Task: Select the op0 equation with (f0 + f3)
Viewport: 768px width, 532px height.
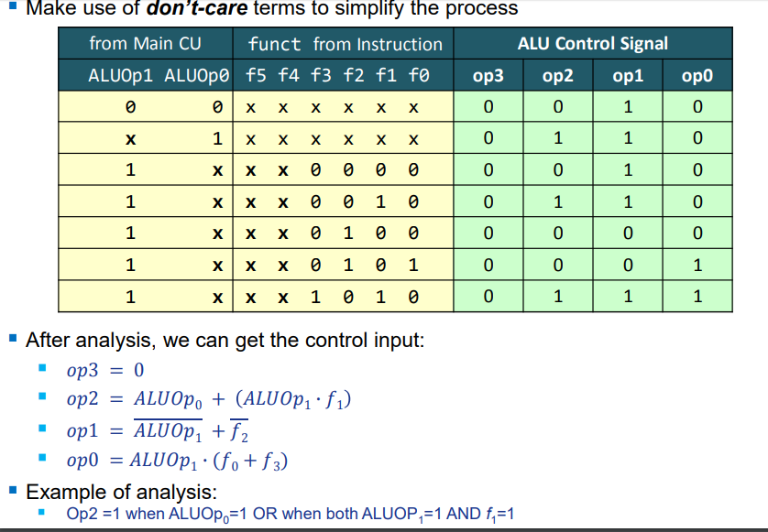Action: click(178, 461)
